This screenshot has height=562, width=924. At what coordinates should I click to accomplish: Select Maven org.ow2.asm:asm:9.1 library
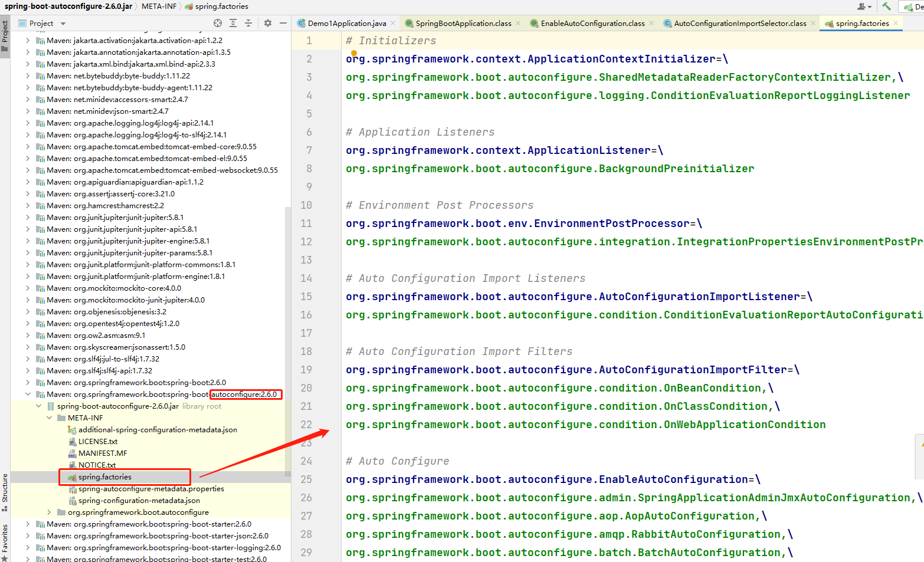coord(96,335)
